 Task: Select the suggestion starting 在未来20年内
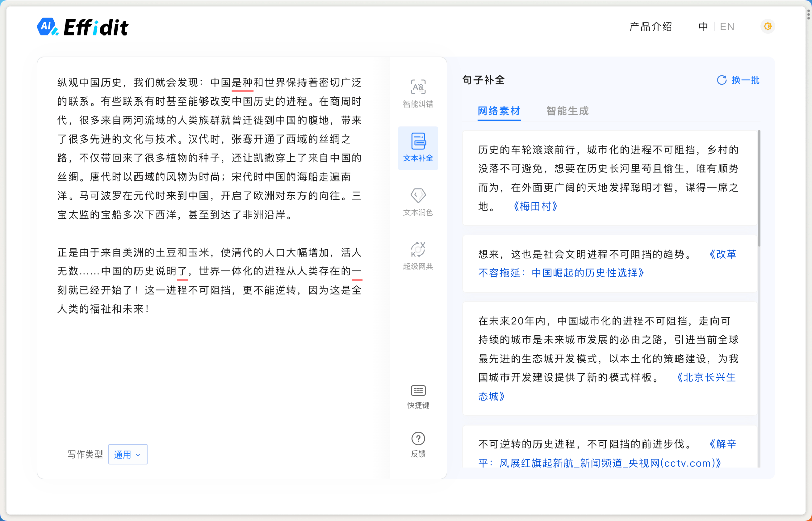[610, 359]
